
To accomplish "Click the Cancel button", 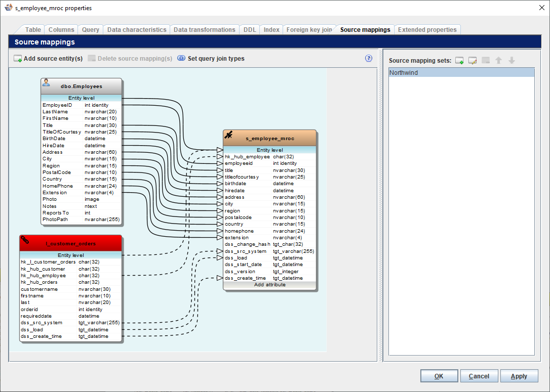I will pos(479,376).
